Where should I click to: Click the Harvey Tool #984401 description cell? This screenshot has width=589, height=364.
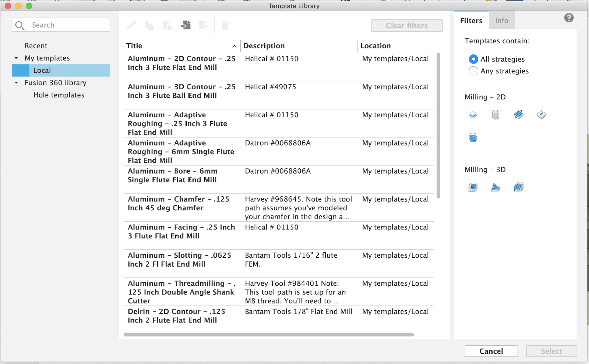pos(295,292)
